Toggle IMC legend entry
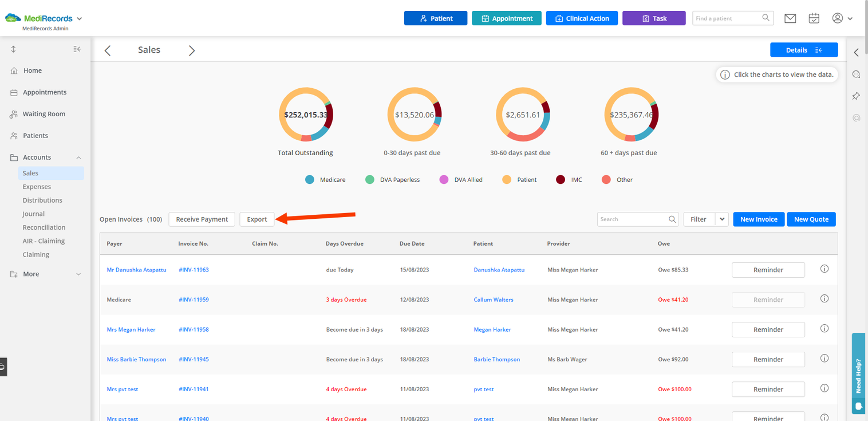This screenshot has height=421, width=868. (x=570, y=180)
